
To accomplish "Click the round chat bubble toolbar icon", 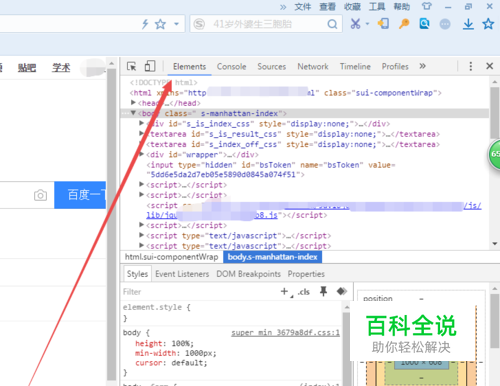I will pyautogui.click(x=445, y=24).
